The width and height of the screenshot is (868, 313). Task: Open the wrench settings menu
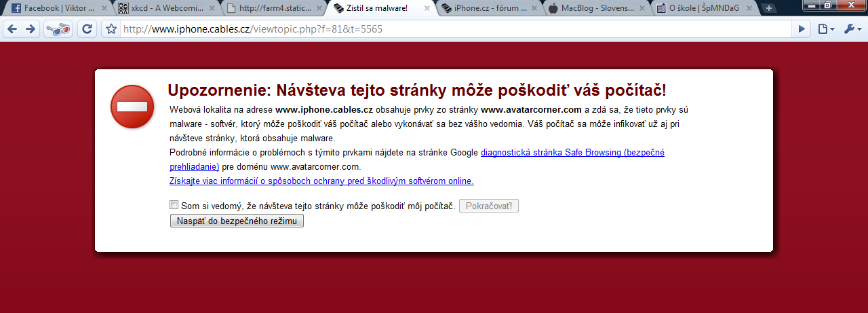pos(852,29)
